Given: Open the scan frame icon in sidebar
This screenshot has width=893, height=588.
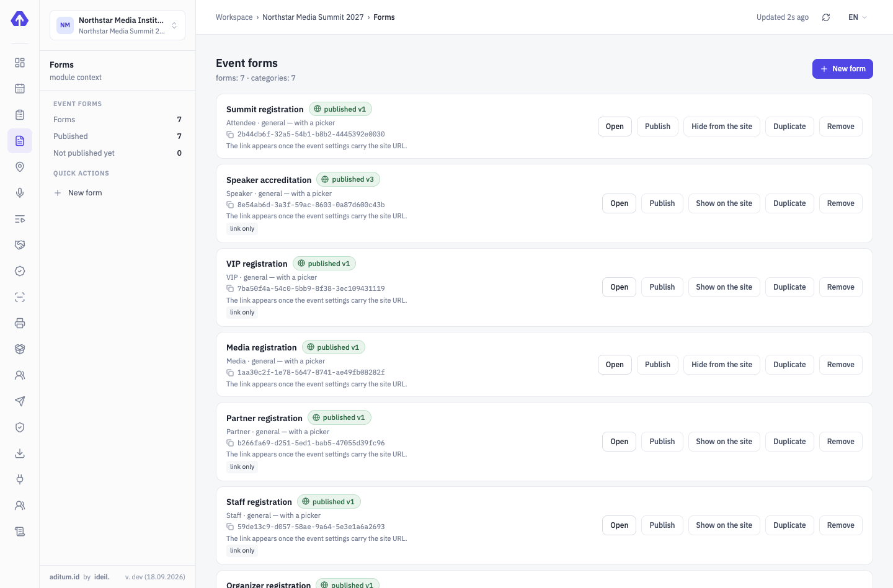Looking at the screenshot, I should [20, 297].
